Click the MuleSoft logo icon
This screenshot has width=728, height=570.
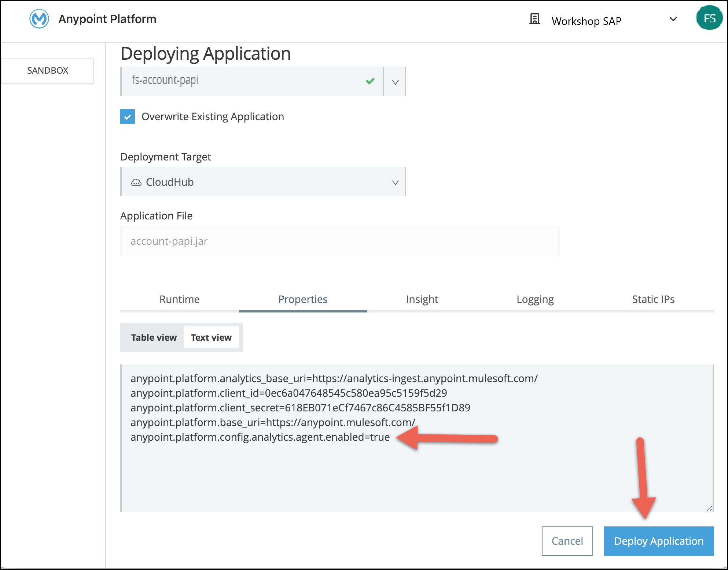[x=39, y=19]
